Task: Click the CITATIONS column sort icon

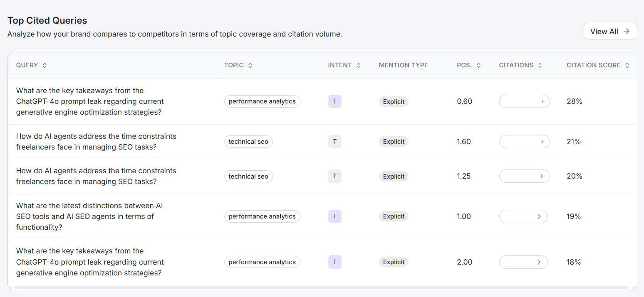Action: tap(540, 65)
